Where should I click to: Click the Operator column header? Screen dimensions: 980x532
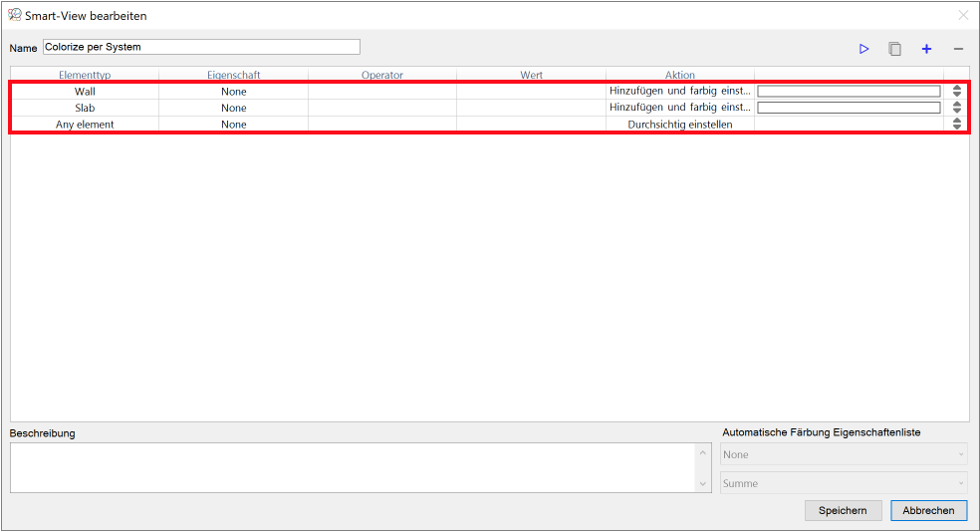point(382,75)
